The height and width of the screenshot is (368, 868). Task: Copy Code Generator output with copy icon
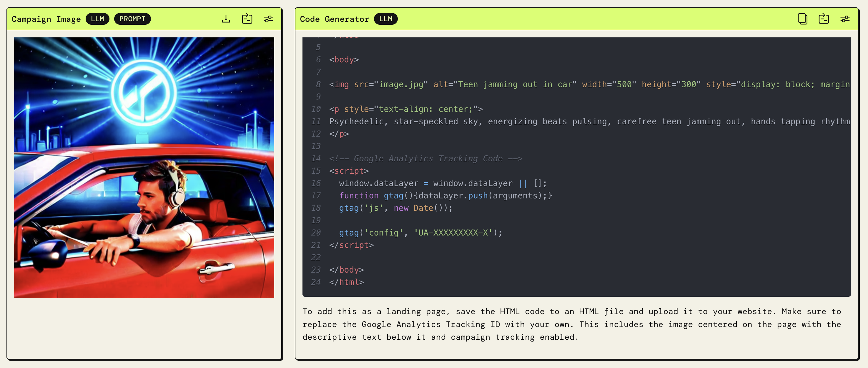(802, 19)
